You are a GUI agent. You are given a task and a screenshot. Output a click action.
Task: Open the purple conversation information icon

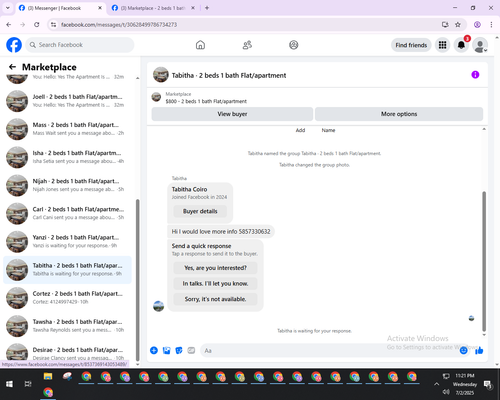[475, 75]
